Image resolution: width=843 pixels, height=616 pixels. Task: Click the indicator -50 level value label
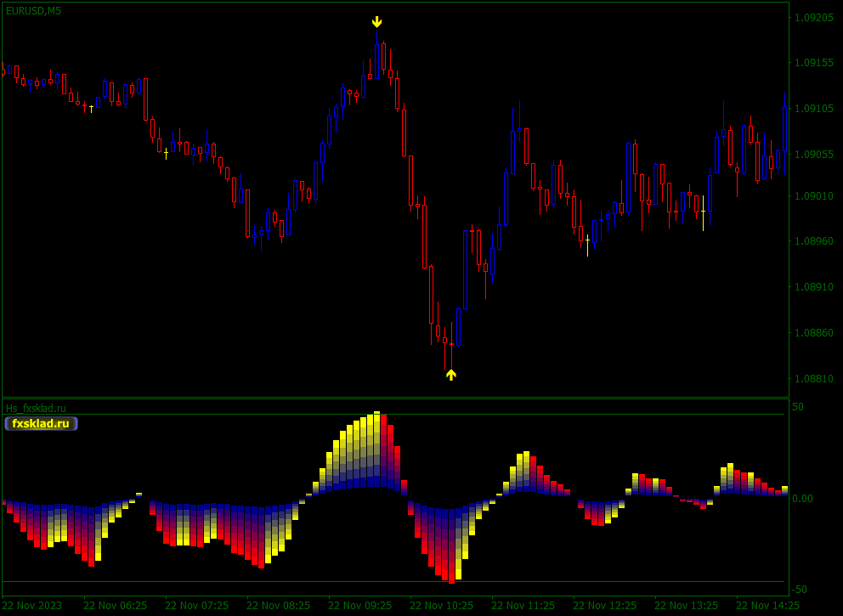pyautogui.click(x=799, y=590)
